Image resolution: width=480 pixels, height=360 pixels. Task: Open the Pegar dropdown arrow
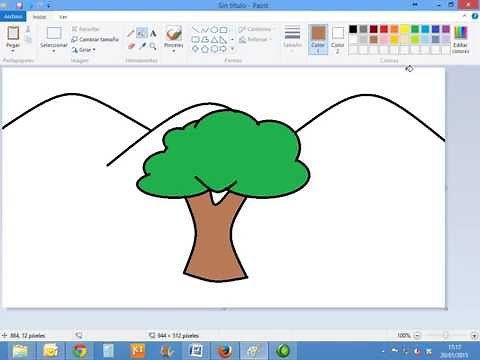(13, 51)
